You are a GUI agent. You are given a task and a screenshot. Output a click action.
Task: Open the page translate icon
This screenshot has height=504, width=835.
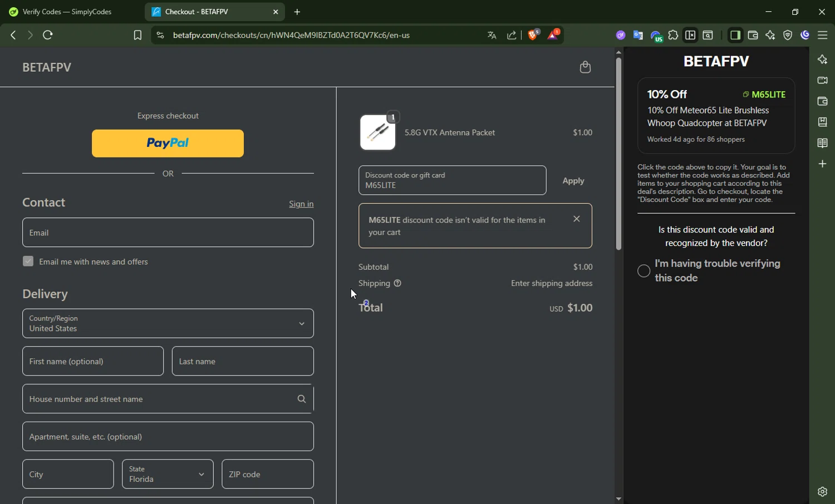tap(492, 35)
